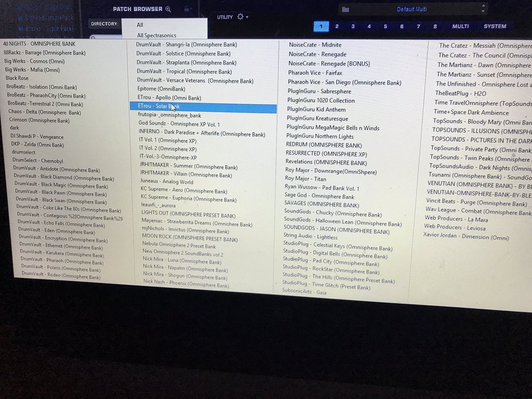
Task: Switch to part tab 2
Action: tap(337, 26)
